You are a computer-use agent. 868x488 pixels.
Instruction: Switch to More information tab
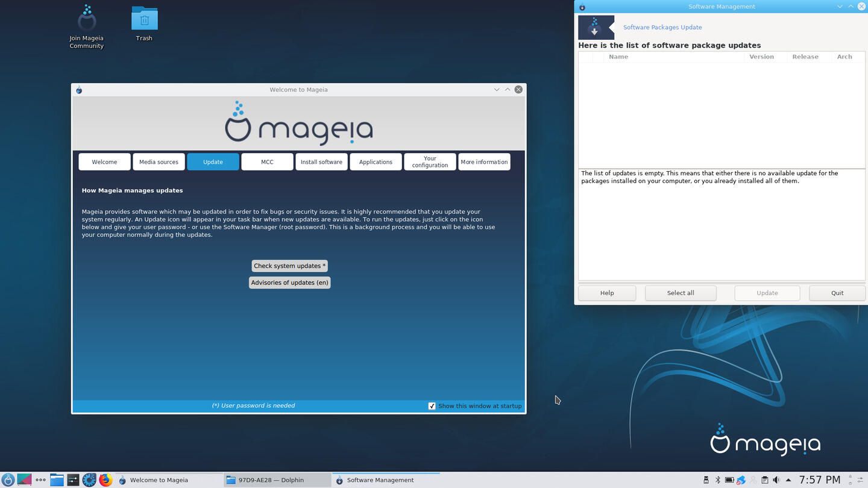pos(484,162)
